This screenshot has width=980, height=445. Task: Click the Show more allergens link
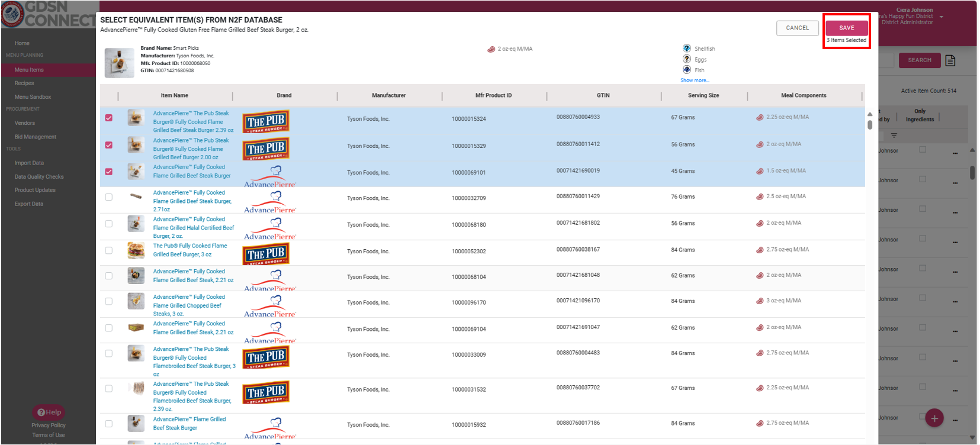[x=695, y=80]
